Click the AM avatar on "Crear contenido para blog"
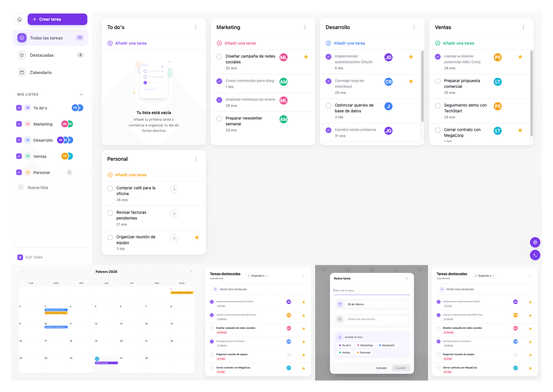The image size is (553, 392). coord(283,82)
